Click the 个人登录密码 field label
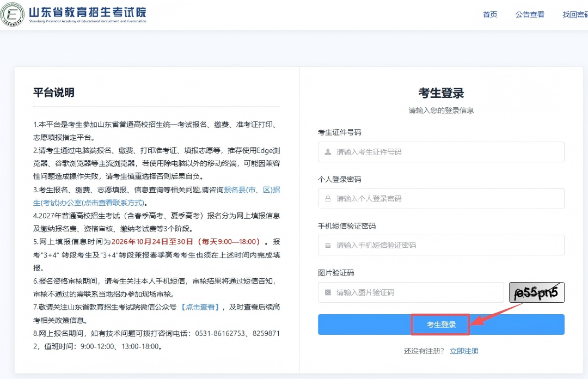 tap(339, 179)
